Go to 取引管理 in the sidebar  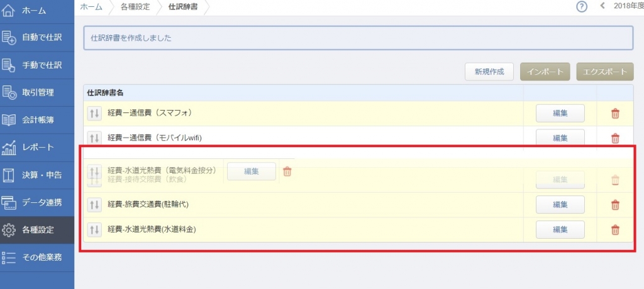tap(37, 93)
